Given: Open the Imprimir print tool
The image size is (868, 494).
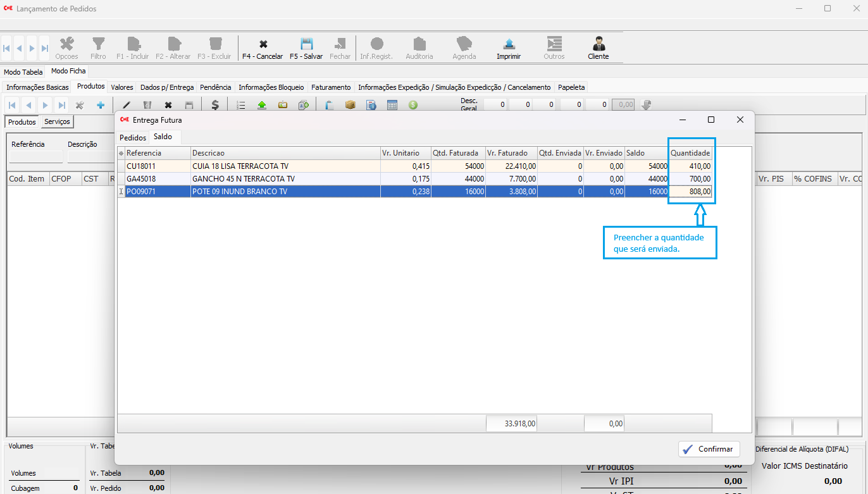Looking at the screenshot, I should click(x=509, y=45).
